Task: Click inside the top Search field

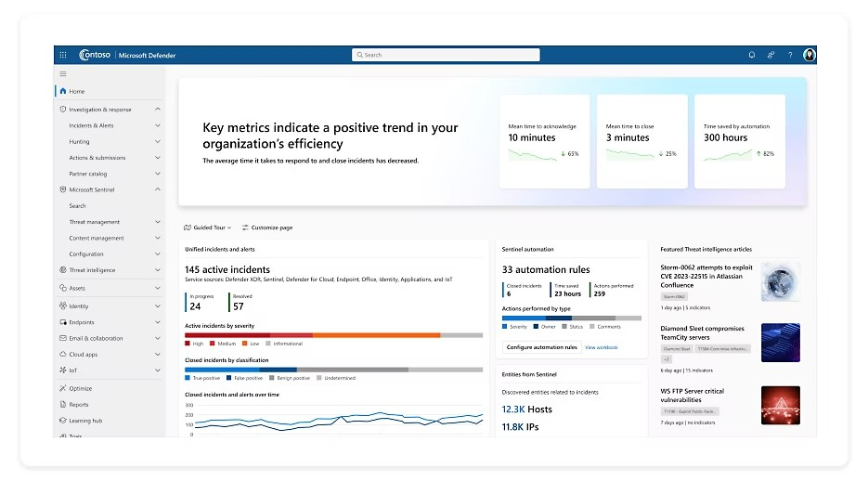Action: (446, 55)
